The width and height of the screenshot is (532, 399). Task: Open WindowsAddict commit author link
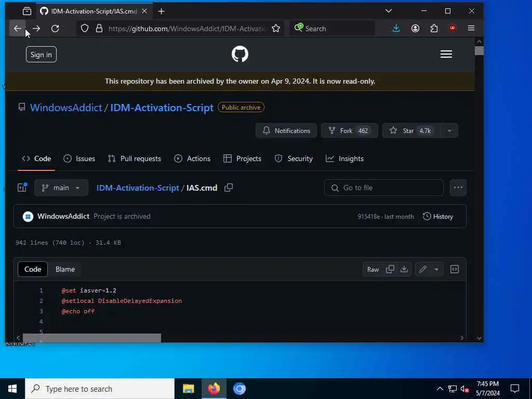click(x=63, y=217)
